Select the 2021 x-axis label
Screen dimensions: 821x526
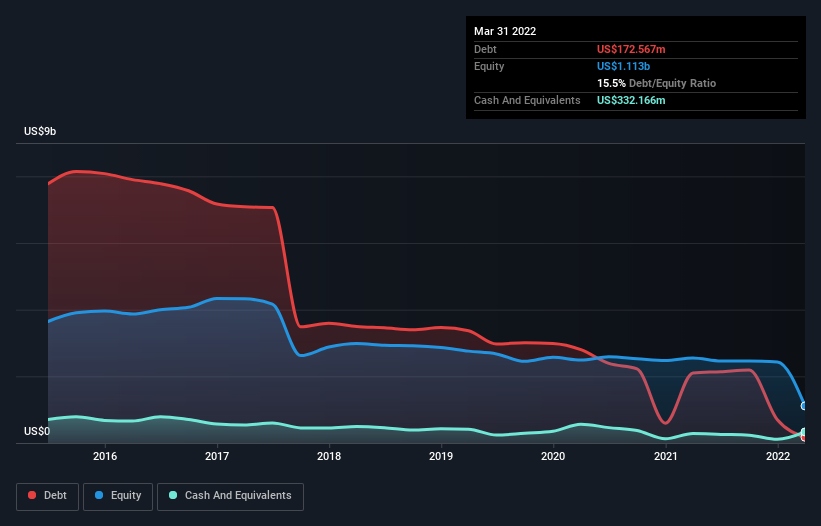click(665, 456)
